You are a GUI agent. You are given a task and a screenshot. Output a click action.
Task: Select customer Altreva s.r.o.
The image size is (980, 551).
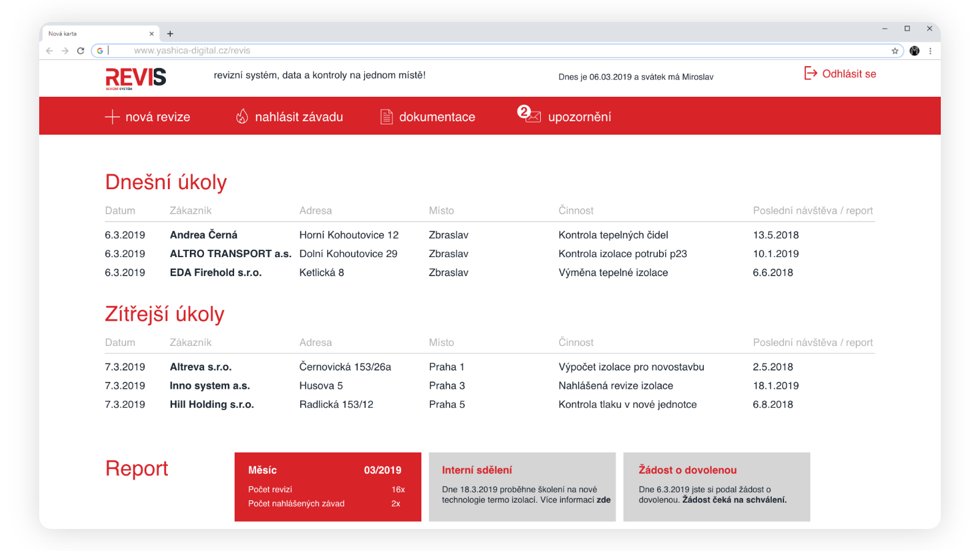coord(200,367)
